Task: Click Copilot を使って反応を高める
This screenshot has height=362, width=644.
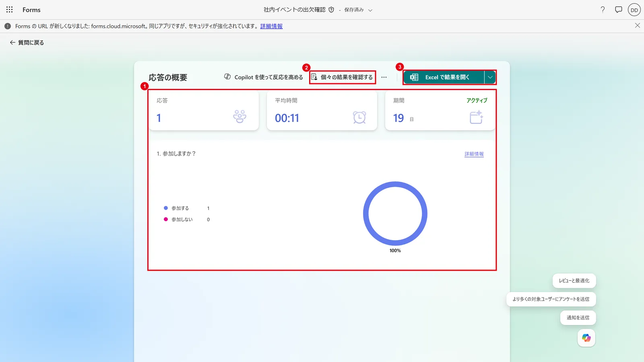Action: (x=264, y=77)
